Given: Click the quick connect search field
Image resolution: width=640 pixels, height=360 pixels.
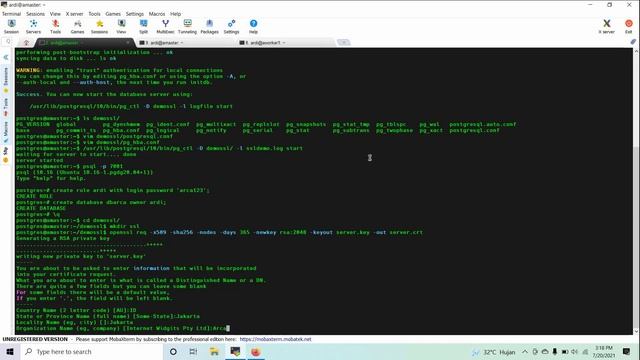Looking at the screenshot, I should (8, 42).
